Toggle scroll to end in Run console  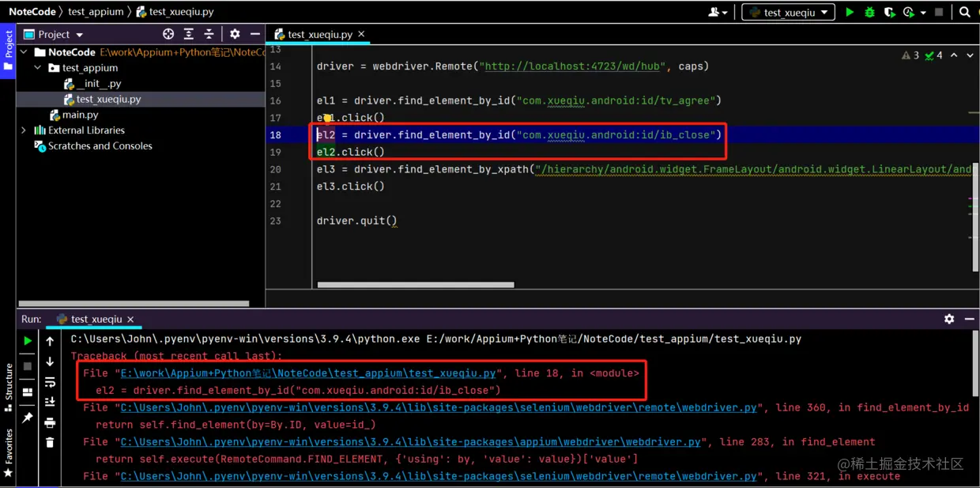coord(50,402)
